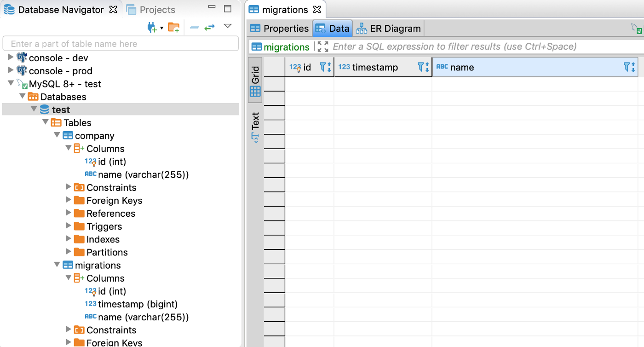Expand the Triggers folder under company
The height and width of the screenshot is (347, 644).
(69, 226)
